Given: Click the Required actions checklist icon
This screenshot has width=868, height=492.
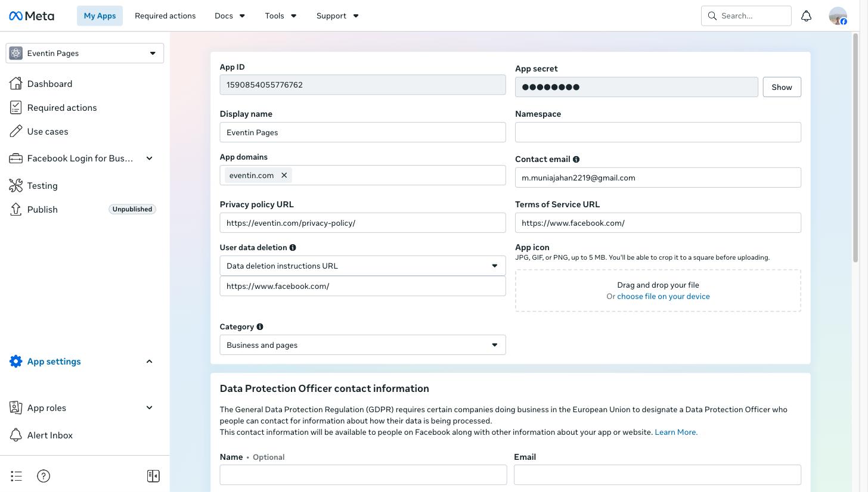Looking at the screenshot, I should [16, 108].
